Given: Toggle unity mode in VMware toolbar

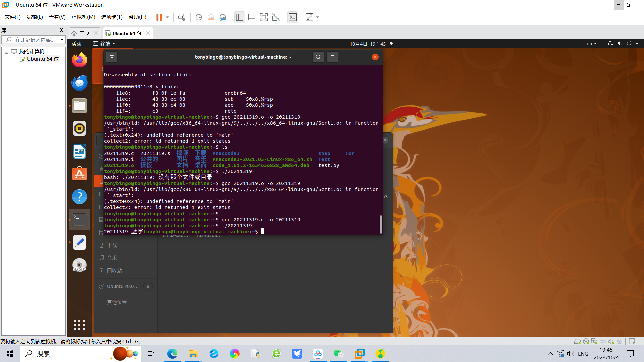Looking at the screenshot, I should [x=276, y=17].
